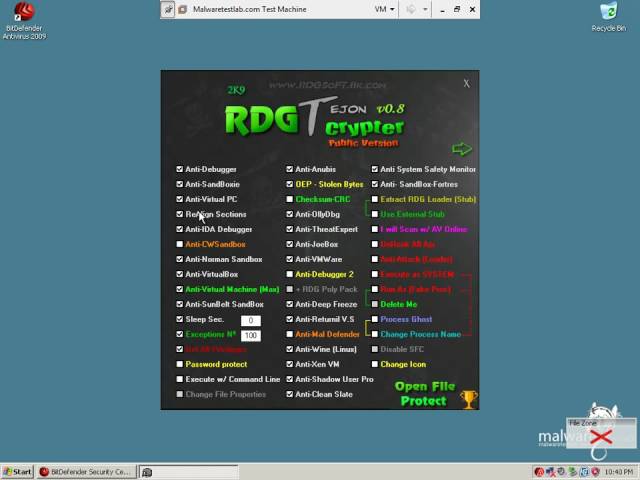Viewport: 640px width, 480px height.
Task: Toggle Anti System Safety Monitor
Action: tap(375, 169)
